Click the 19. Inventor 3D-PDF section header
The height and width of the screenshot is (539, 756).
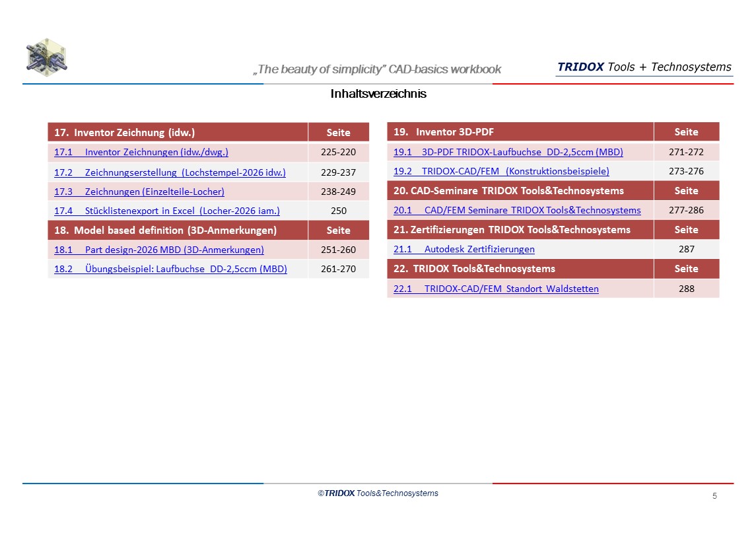pyautogui.click(x=444, y=132)
